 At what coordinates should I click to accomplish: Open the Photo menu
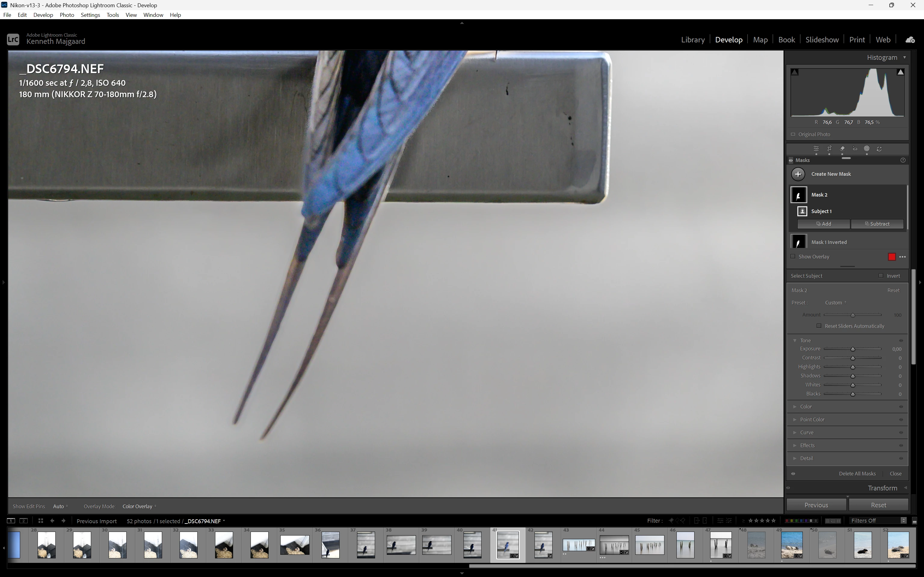(x=67, y=15)
